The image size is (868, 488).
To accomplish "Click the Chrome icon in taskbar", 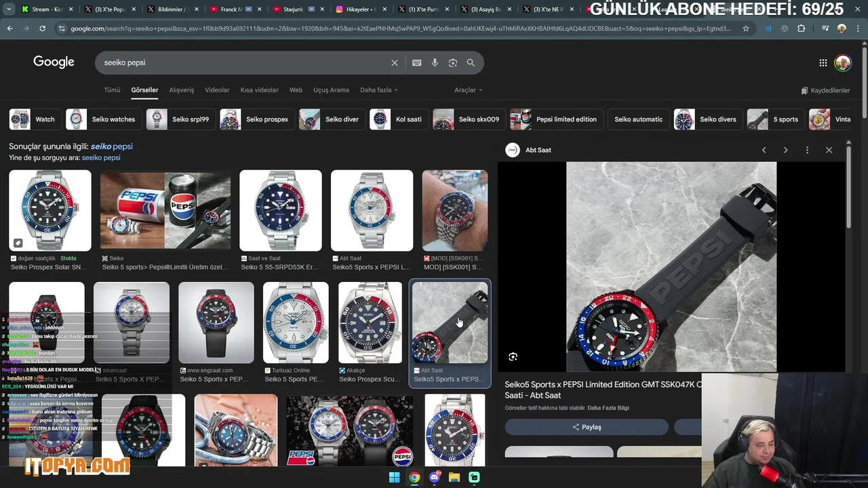I will [414, 477].
